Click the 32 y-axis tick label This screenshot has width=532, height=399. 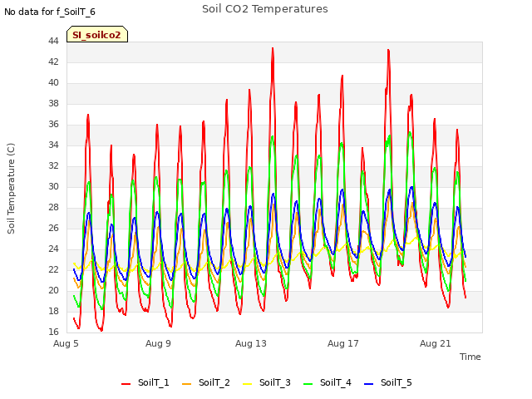coord(53,166)
